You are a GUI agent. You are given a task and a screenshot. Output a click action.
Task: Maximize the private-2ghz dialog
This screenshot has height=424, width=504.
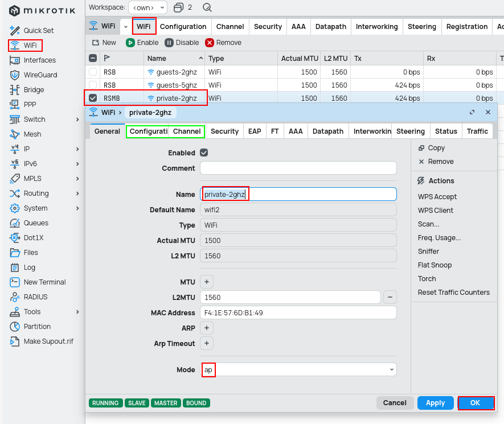tap(472, 112)
